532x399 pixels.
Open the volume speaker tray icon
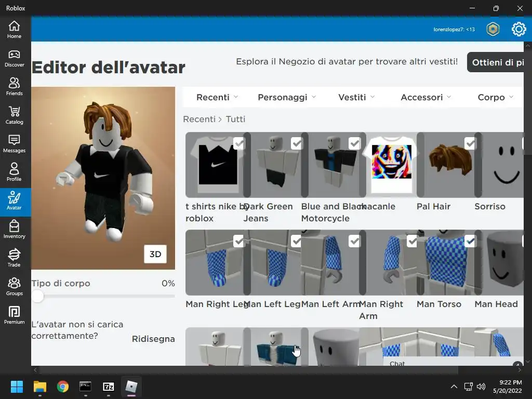click(481, 387)
